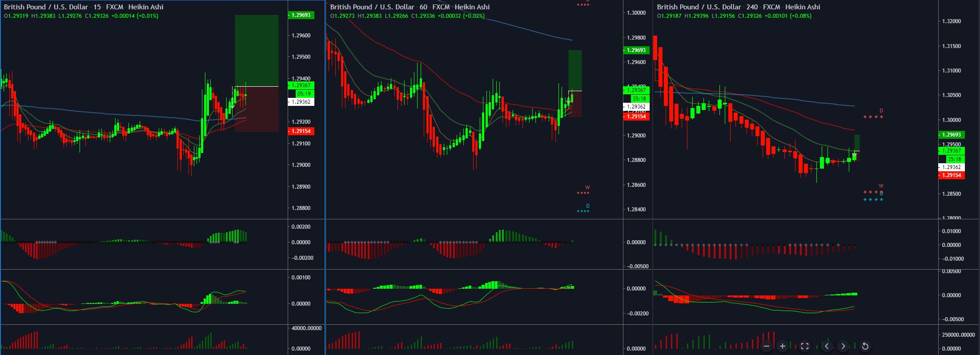Click the +0.00032 (+0.02%) change value
The image size is (980, 355).
(461, 16)
